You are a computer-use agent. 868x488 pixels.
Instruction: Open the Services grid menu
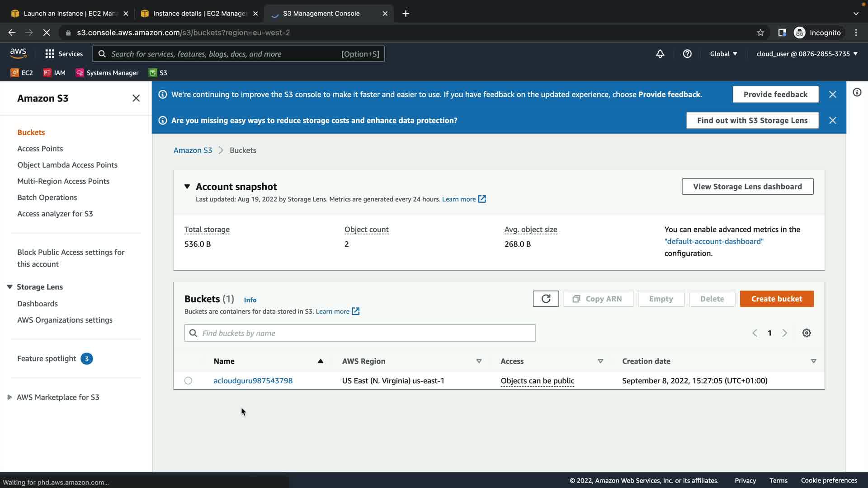(64, 54)
